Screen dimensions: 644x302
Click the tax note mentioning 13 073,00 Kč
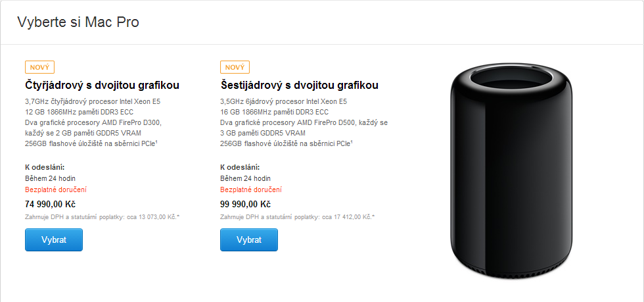pos(103,216)
